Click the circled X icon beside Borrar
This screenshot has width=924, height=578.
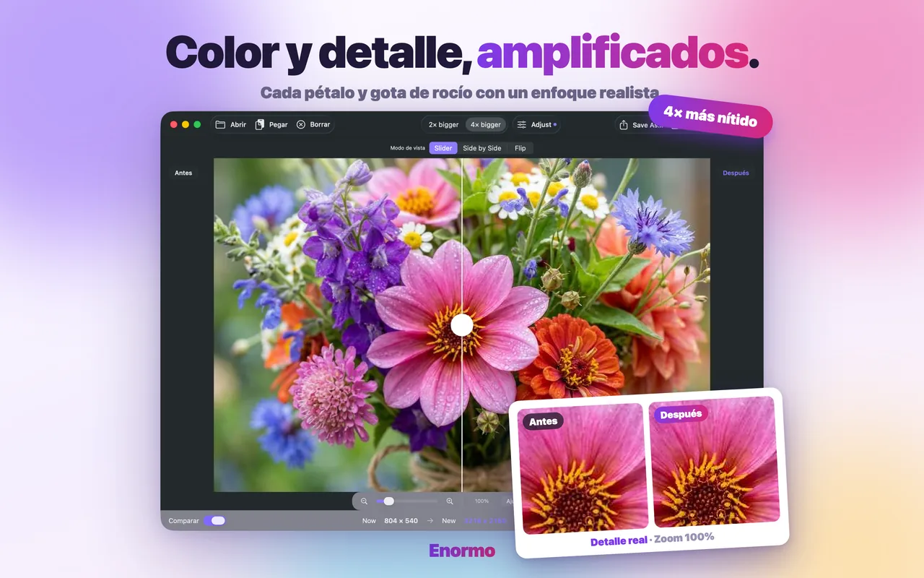pyautogui.click(x=301, y=124)
